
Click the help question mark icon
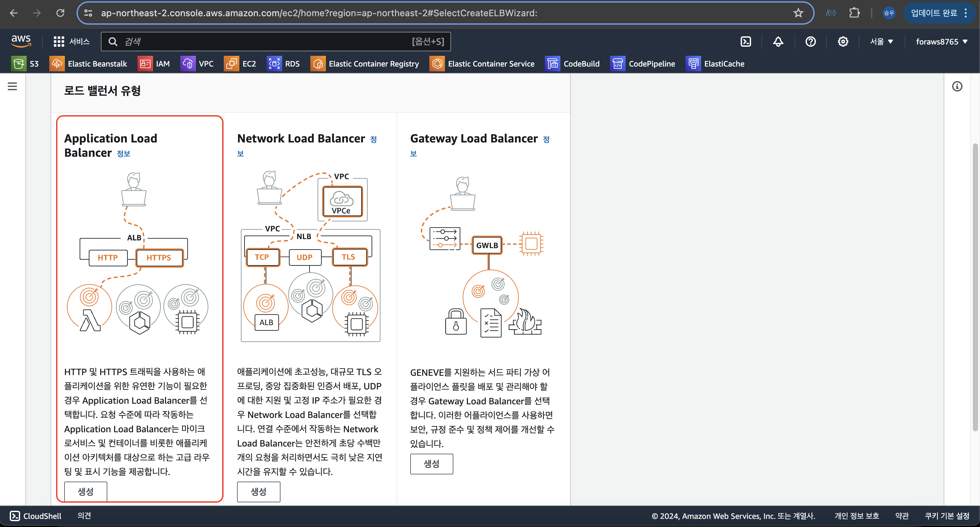coord(810,42)
